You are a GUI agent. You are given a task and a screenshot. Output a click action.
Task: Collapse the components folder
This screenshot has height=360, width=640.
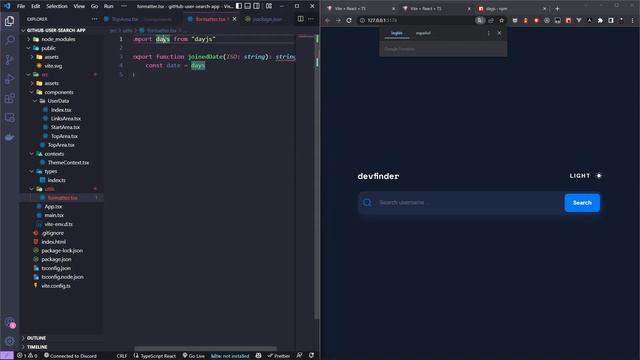coord(59,92)
